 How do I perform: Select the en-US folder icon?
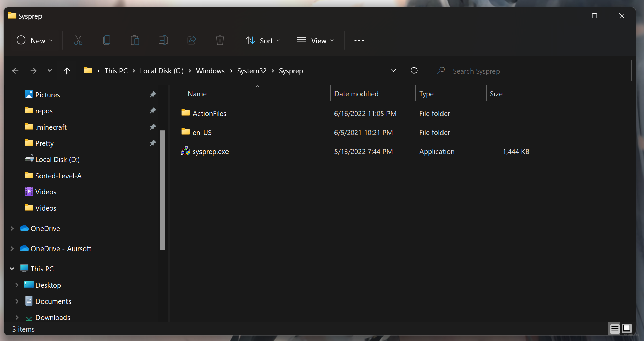point(185,132)
